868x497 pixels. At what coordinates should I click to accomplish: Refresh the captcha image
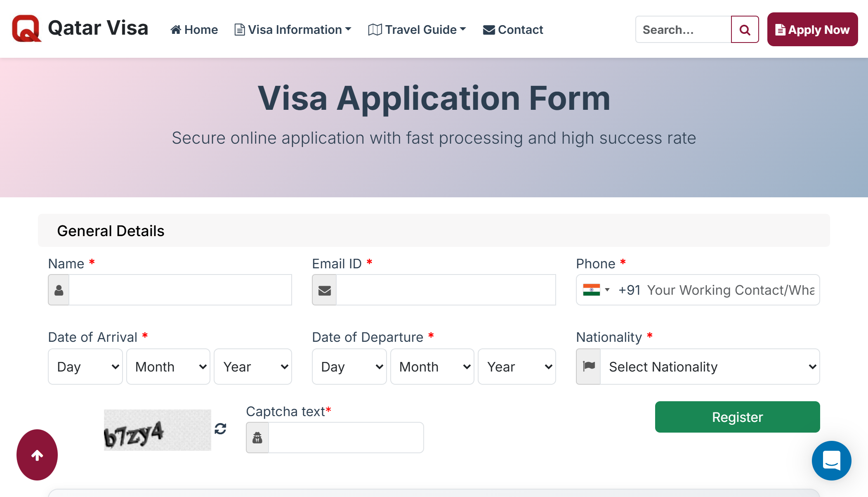[x=220, y=429]
